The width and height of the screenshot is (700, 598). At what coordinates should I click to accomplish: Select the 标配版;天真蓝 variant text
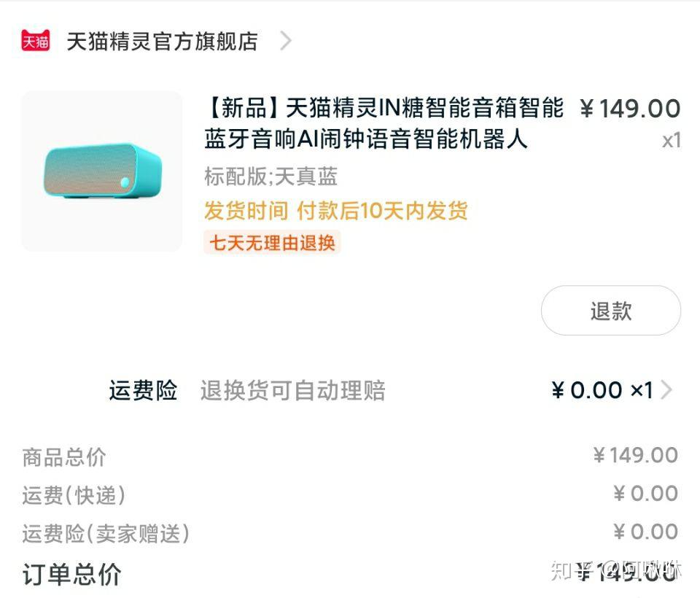[x=271, y=176]
